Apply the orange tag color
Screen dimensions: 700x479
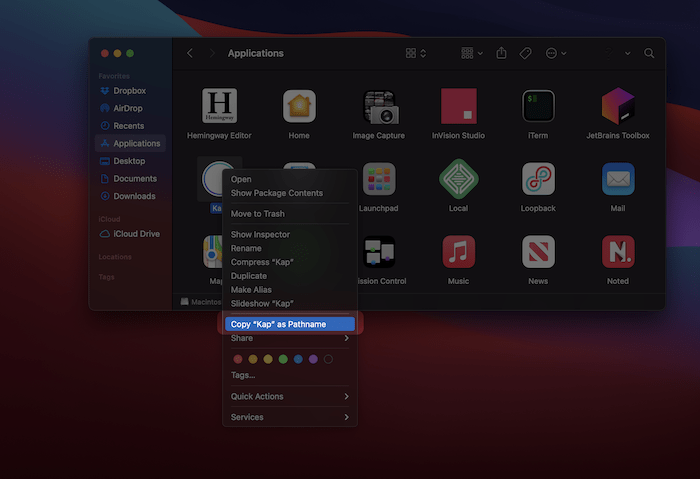253,359
